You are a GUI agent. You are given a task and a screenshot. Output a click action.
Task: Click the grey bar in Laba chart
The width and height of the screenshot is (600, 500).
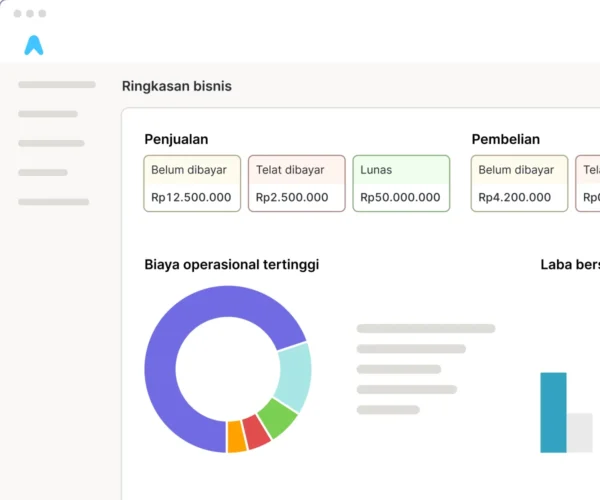tap(580, 433)
